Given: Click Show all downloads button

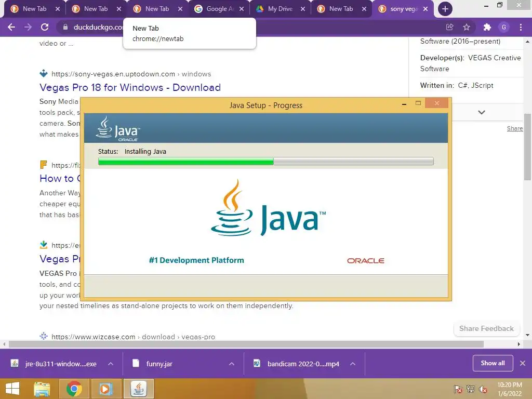Looking at the screenshot, I should [x=493, y=363].
